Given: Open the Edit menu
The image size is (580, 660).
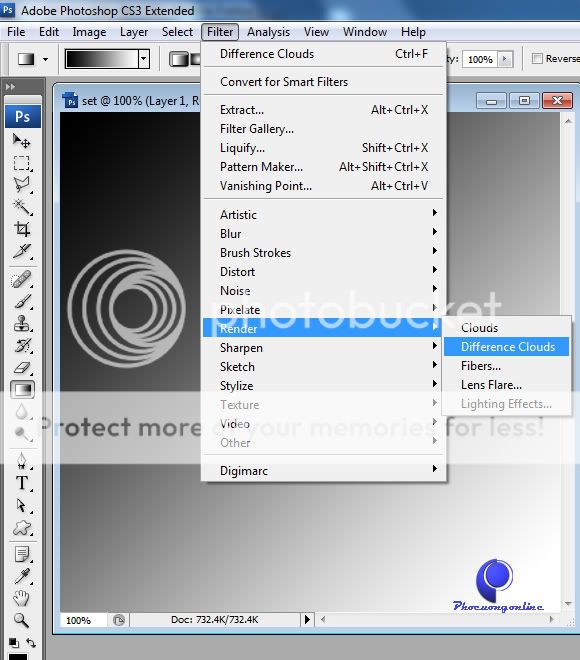Looking at the screenshot, I should click(x=49, y=32).
